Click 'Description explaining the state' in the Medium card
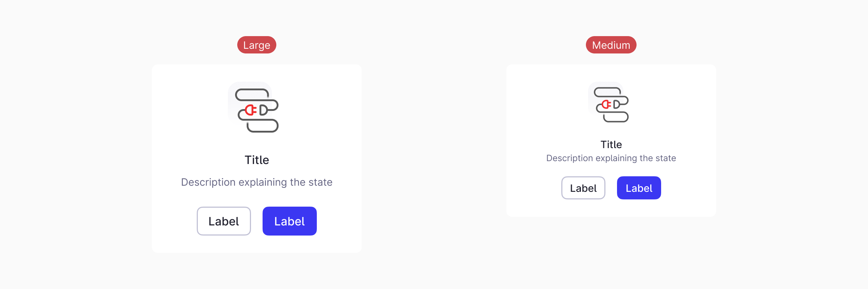Screen dimensions: 868x289 coord(611,158)
